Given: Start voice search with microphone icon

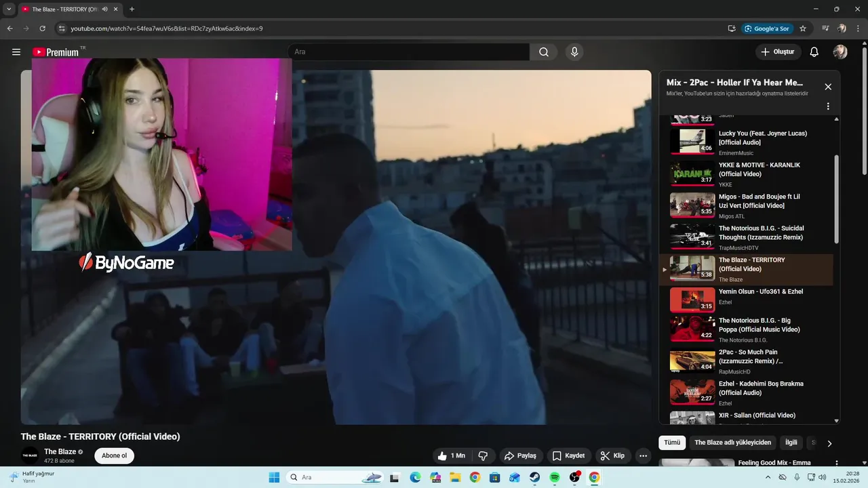Looking at the screenshot, I should point(574,52).
